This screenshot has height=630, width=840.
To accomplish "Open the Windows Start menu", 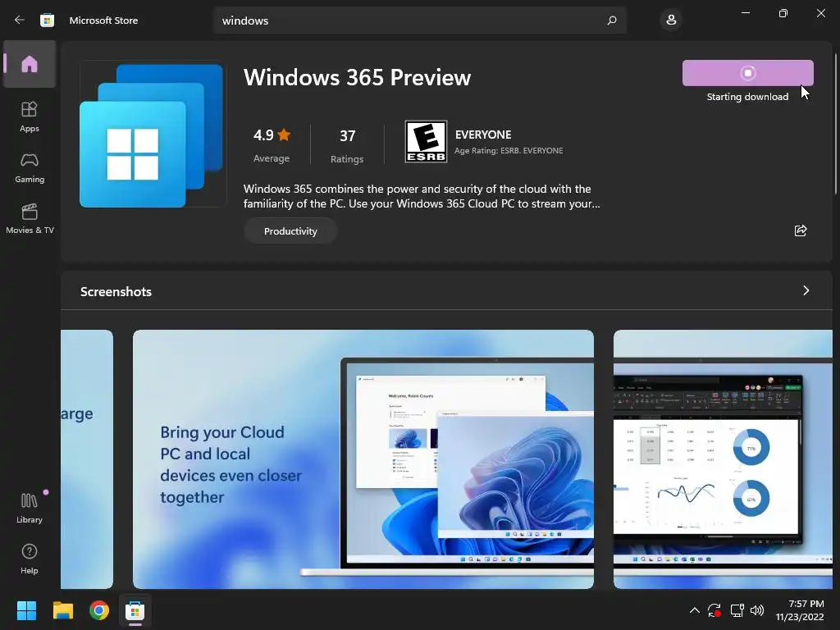I will 26,610.
